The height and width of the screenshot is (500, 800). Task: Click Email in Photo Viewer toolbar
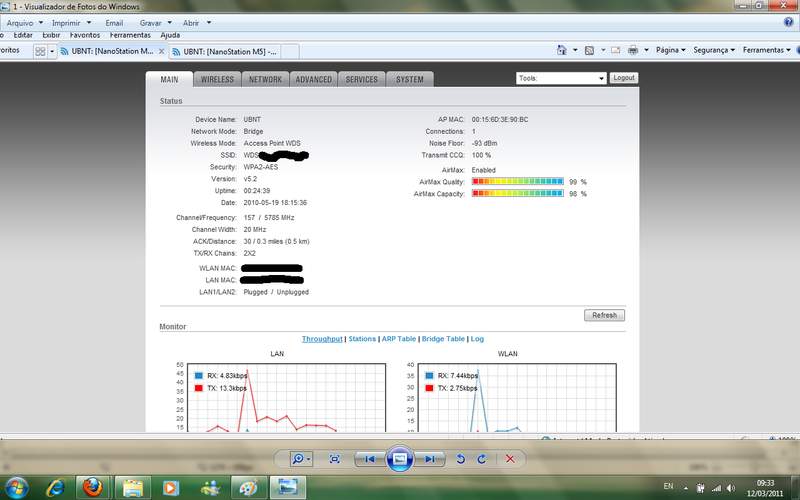point(114,23)
